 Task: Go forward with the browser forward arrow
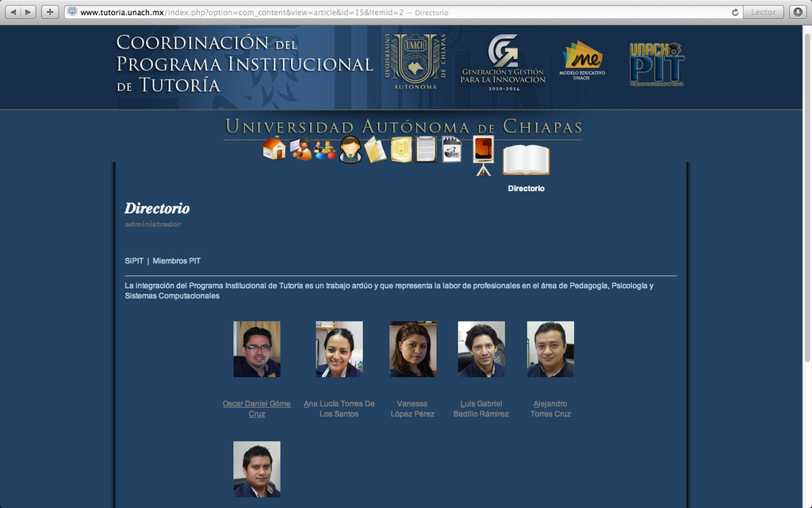29,12
